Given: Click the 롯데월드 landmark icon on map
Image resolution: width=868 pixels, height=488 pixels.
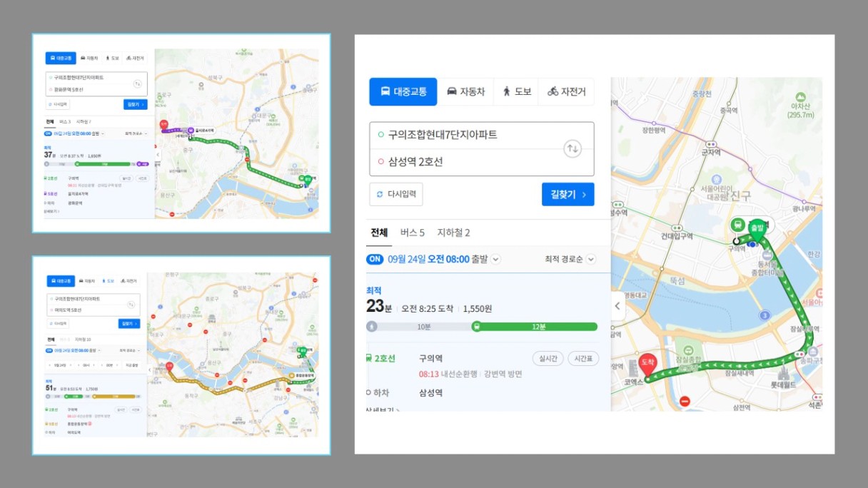Looking at the screenshot, I should 783,372.
